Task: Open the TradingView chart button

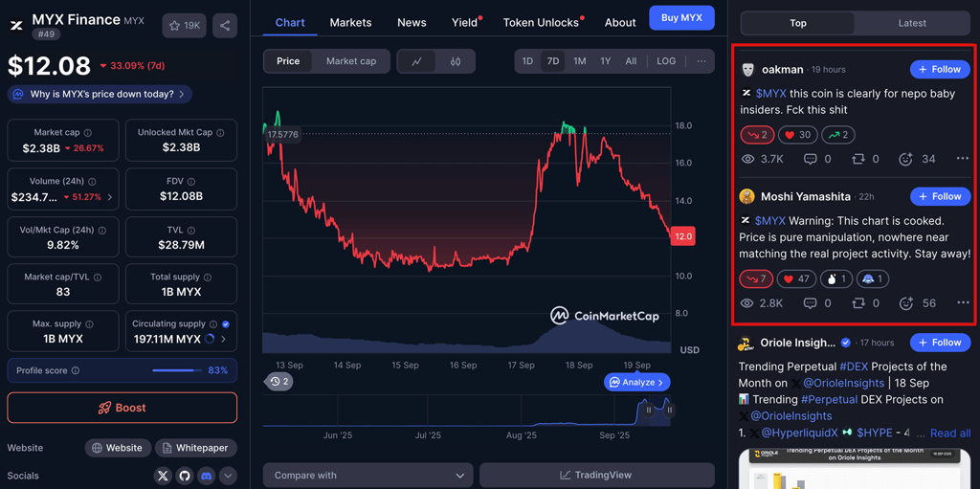Action: coord(597,476)
